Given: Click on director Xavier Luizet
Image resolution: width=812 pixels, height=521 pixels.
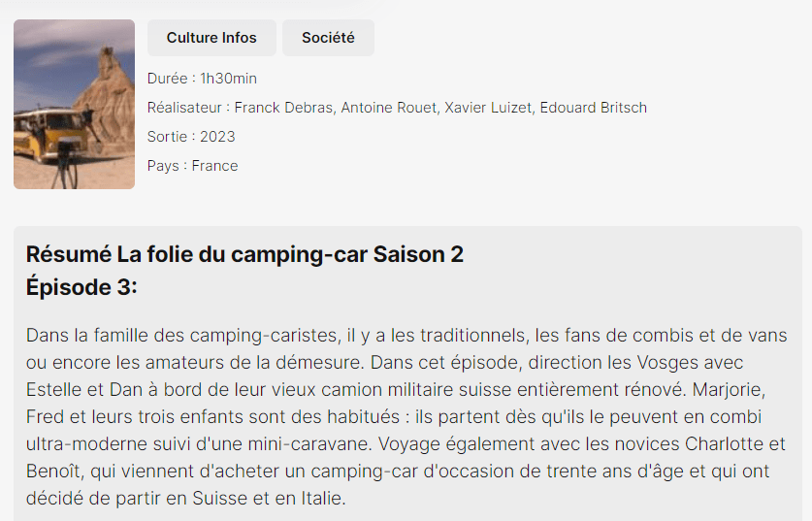Looking at the screenshot, I should coord(488,108).
